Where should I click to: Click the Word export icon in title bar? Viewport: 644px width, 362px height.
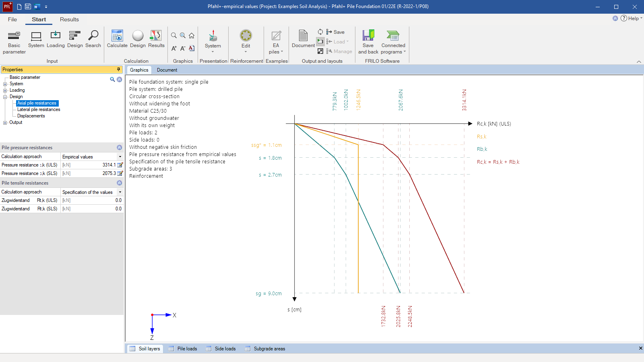click(x=37, y=6)
